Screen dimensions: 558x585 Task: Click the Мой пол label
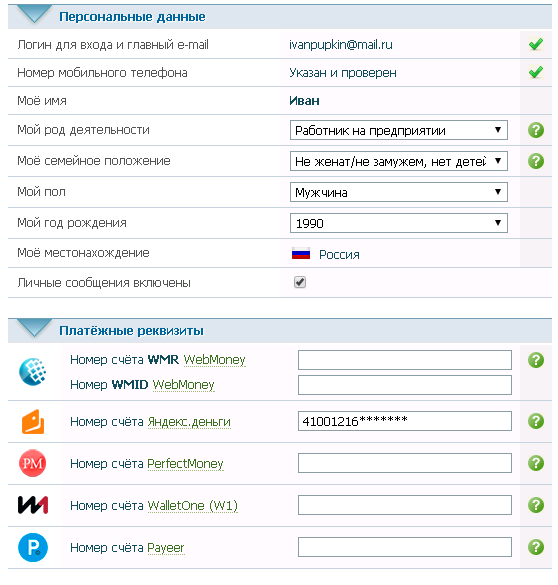tap(41, 192)
